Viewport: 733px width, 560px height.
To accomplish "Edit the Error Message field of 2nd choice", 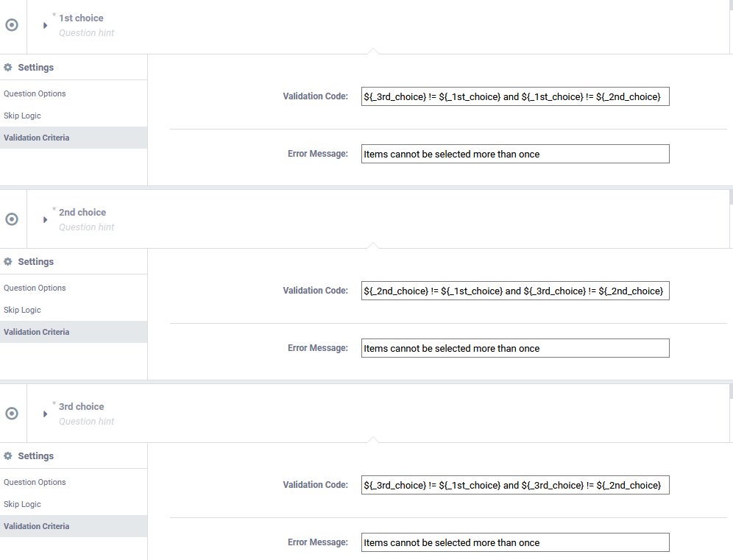I will [x=515, y=348].
